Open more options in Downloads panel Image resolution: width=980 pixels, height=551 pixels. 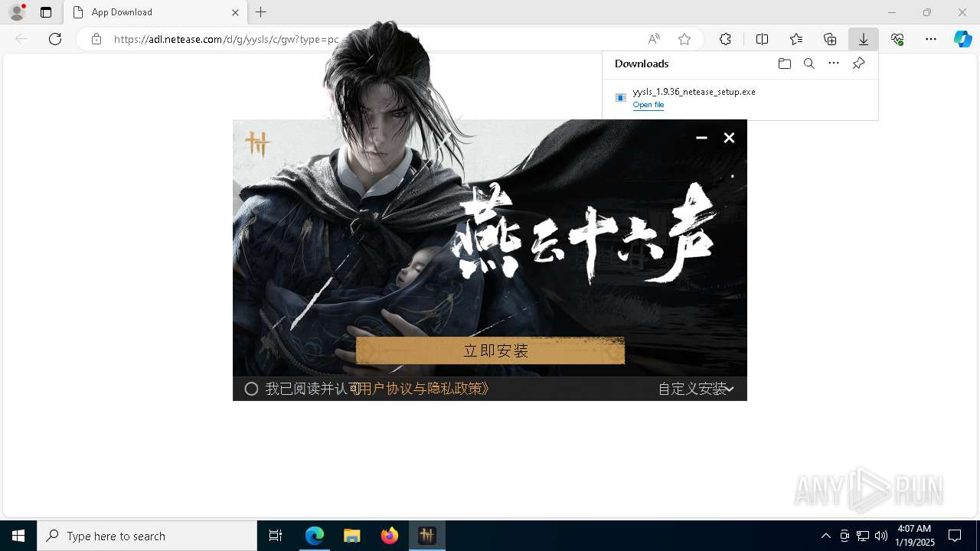tap(834, 64)
